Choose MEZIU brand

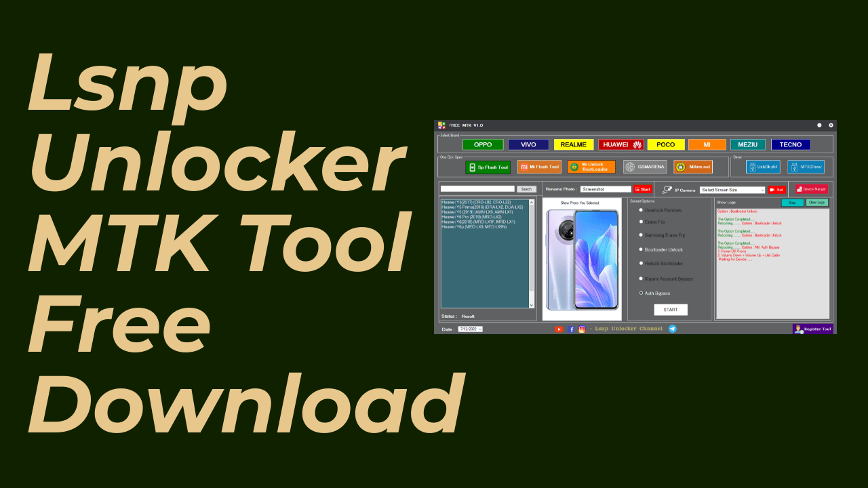[x=748, y=144]
